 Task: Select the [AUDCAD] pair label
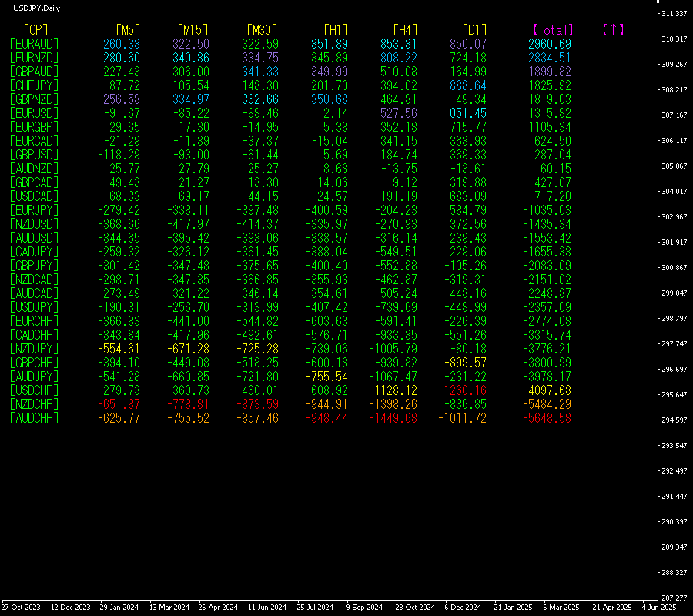click(35, 293)
